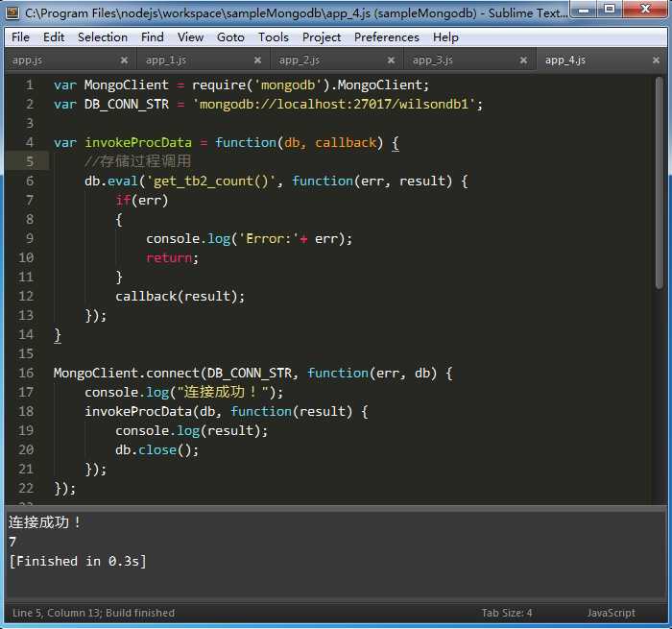Click line number 1 in the gutter
This screenshot has width=672, height=629.
click(30, 85)
